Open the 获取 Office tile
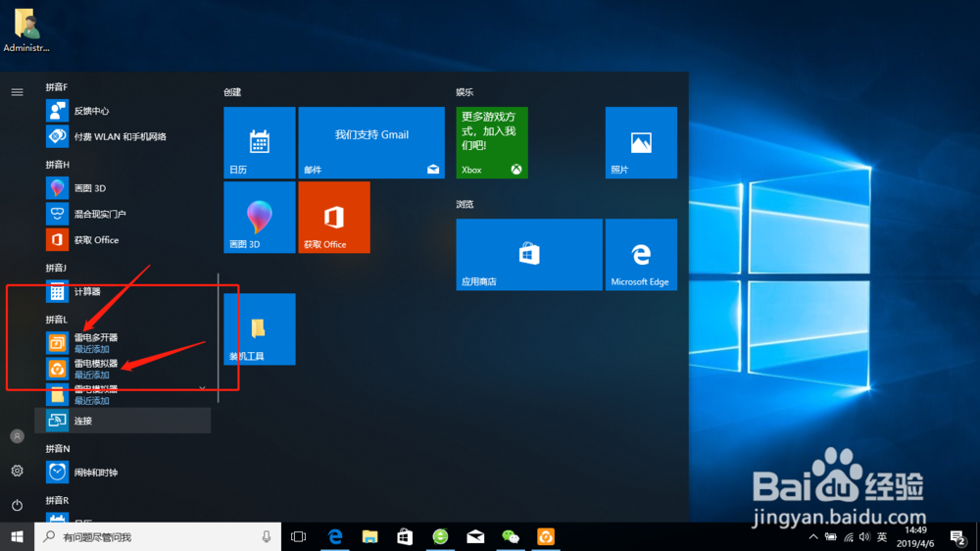 [334, 217]
